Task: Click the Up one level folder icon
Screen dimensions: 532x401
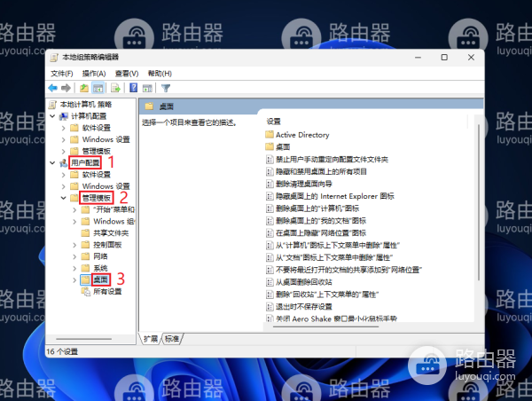Action: 83,89
